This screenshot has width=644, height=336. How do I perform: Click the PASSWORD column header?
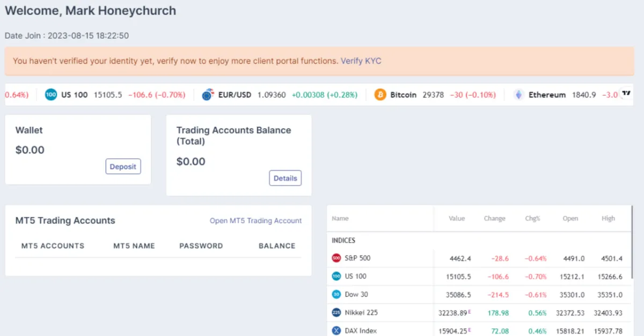(201, 246)
